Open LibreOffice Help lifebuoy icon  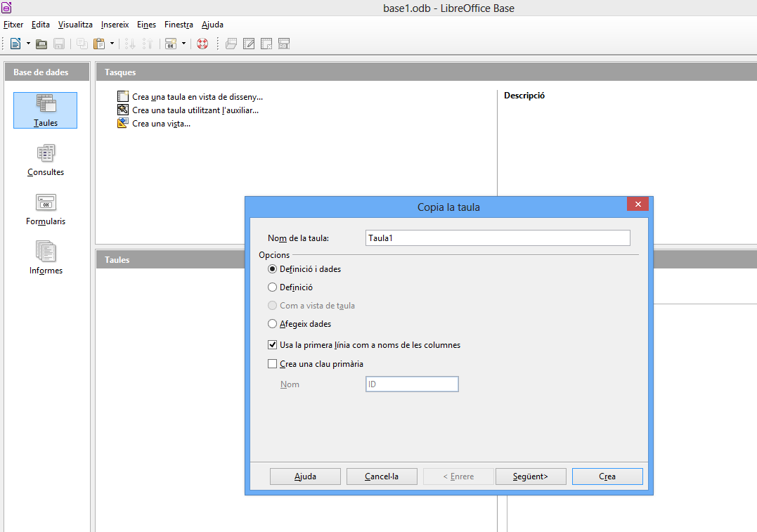pyautogui.click(x=202, y=44)
